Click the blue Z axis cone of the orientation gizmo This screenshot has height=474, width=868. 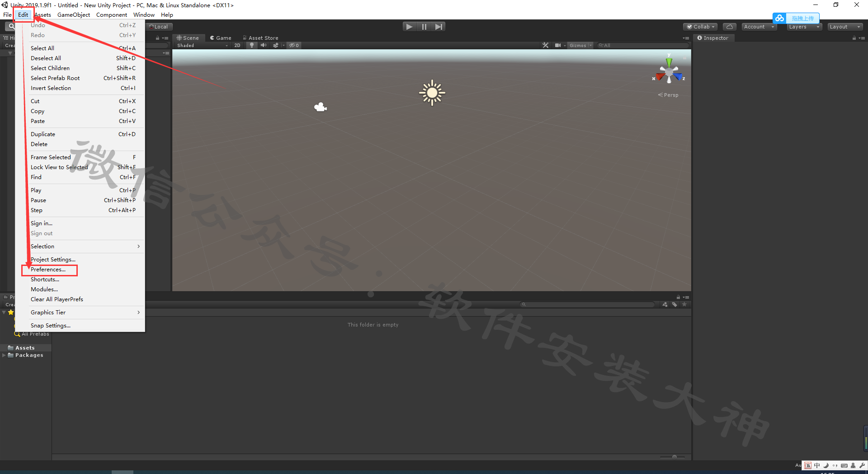click(678, 76)
